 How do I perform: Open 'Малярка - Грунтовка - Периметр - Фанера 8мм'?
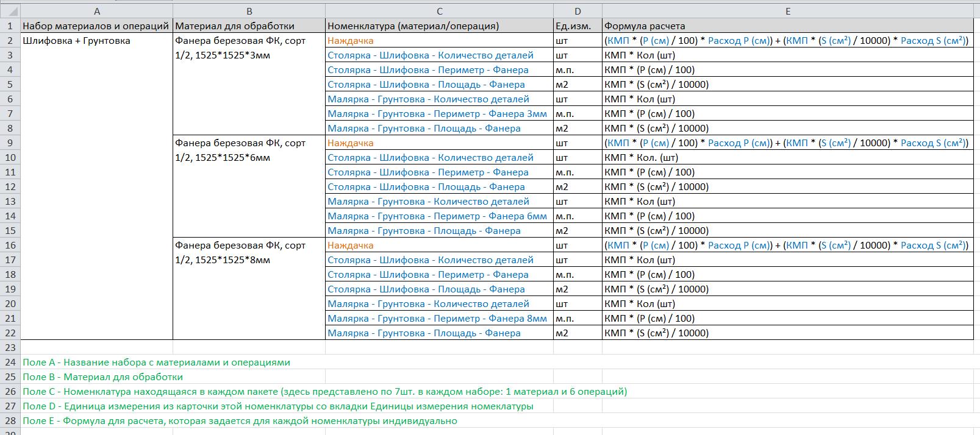coord(437,319)
